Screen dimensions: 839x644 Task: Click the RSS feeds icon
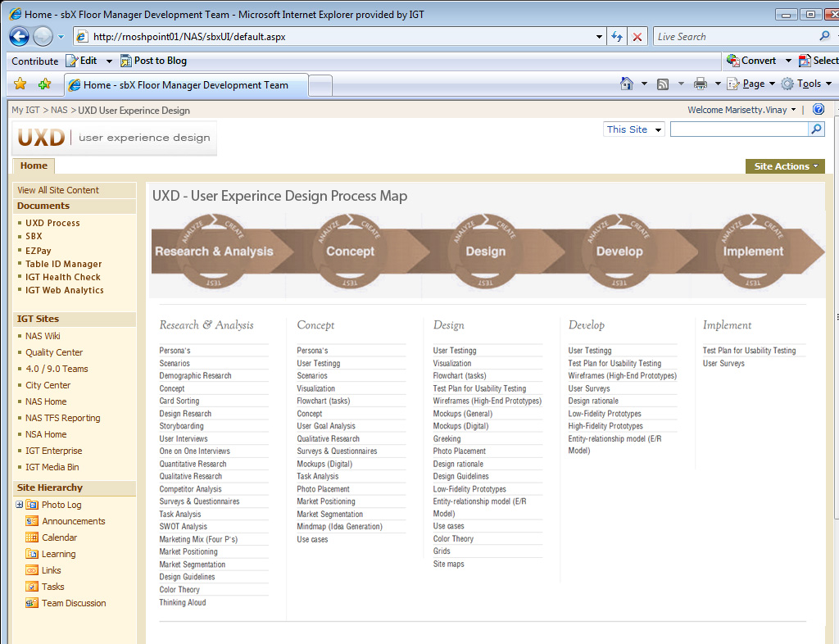662,84
